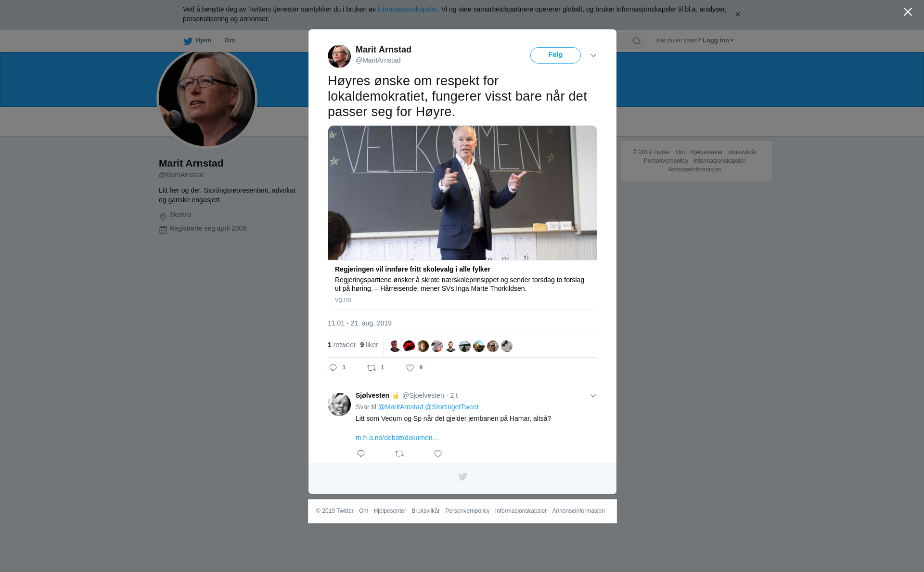Click the first liker avatar thumbnail

[395, 346]
